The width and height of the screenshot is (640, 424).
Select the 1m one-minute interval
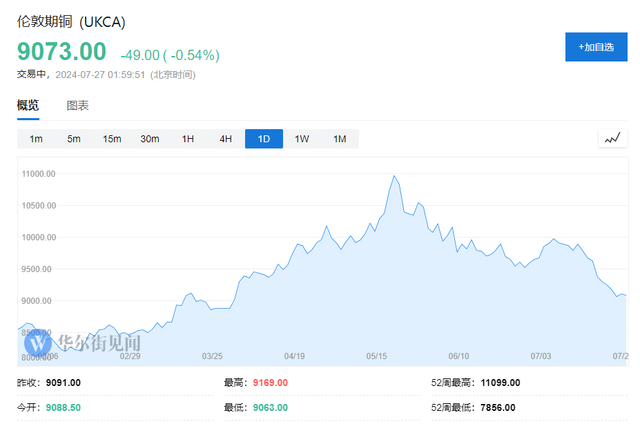(x=36, y=139)
